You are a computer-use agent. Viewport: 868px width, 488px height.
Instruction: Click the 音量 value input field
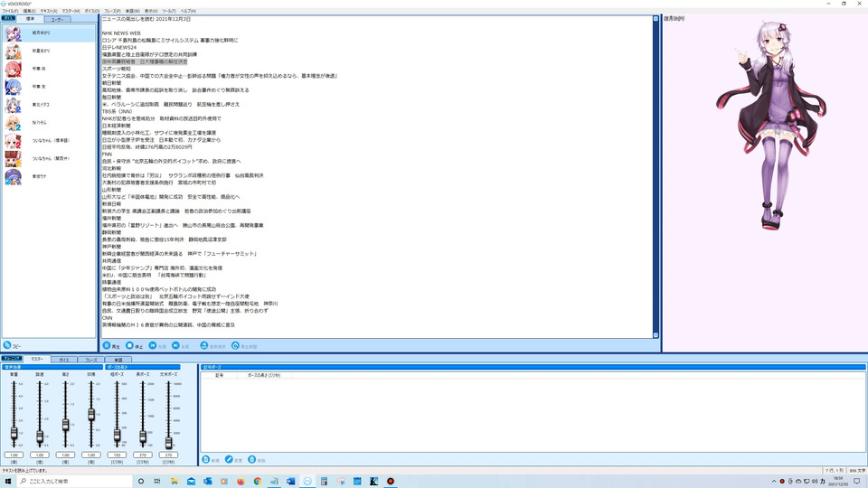14,455
